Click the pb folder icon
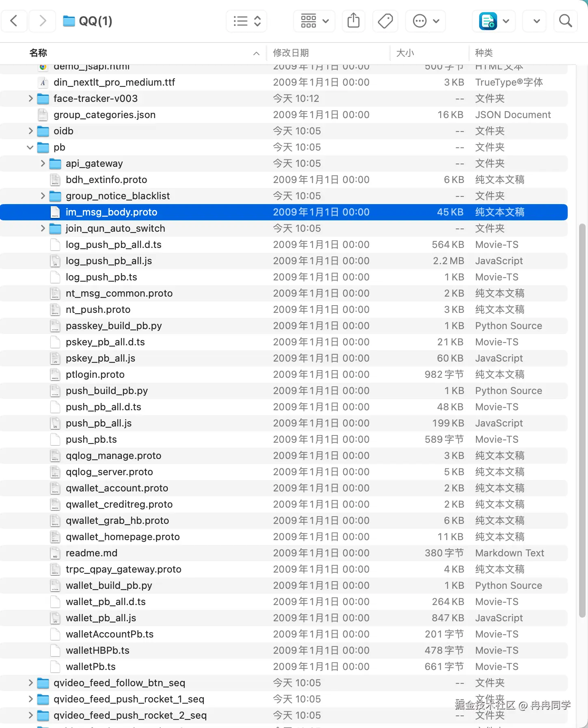 click(43, 147)
